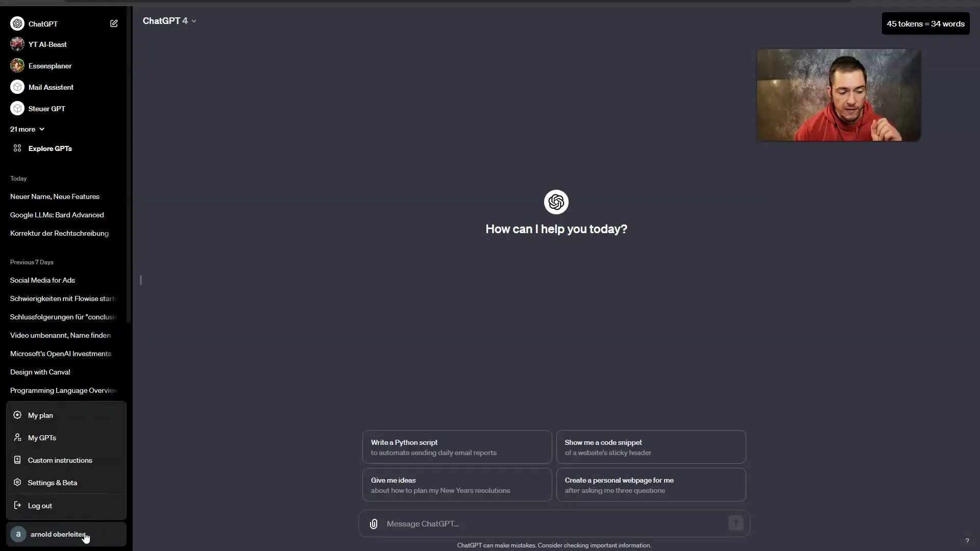Click the Explore GPTs grid icon

[x=17, y=147]
